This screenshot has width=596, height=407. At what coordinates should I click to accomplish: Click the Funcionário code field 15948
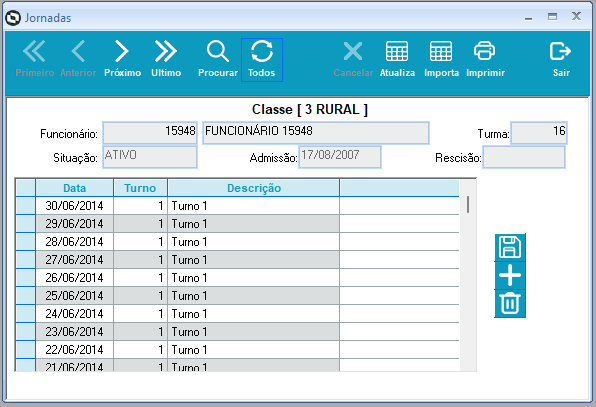(150, 133)
